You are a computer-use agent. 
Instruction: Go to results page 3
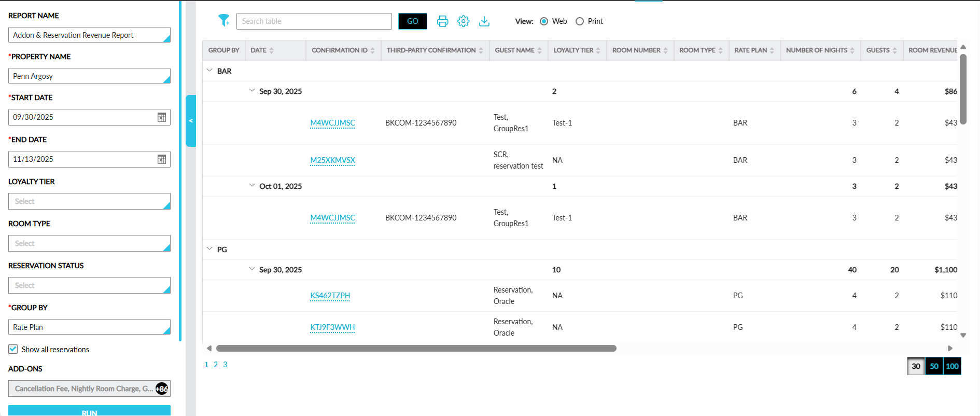[225, 365]
